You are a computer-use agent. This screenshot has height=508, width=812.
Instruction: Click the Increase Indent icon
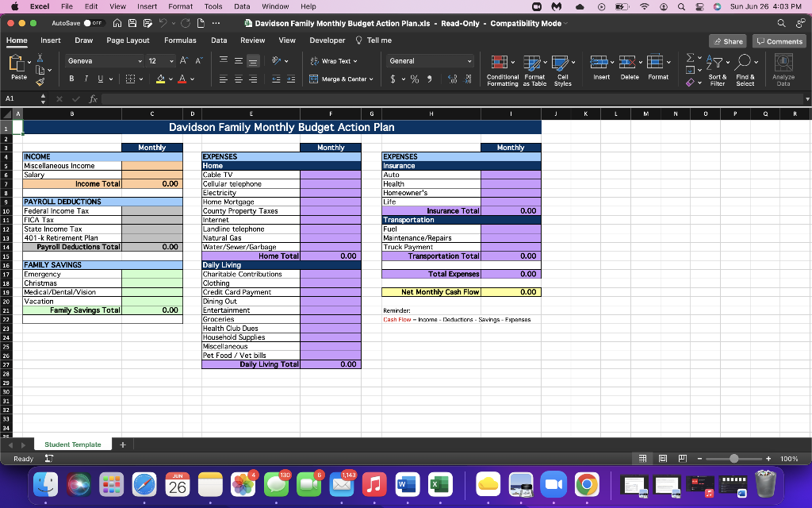pyautogui.click(x=291, y=79)
